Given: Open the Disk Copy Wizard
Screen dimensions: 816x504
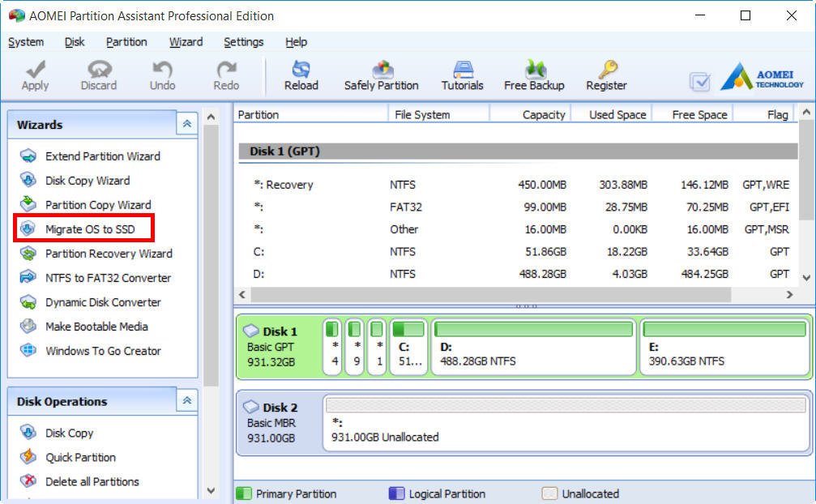Looking at the screenshot, I should click(75, 181).
